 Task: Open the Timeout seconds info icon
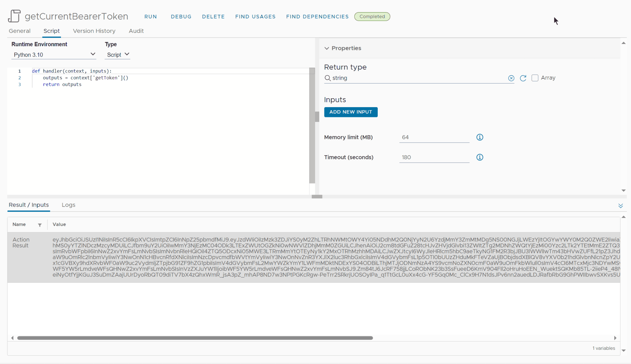(480, 157)
